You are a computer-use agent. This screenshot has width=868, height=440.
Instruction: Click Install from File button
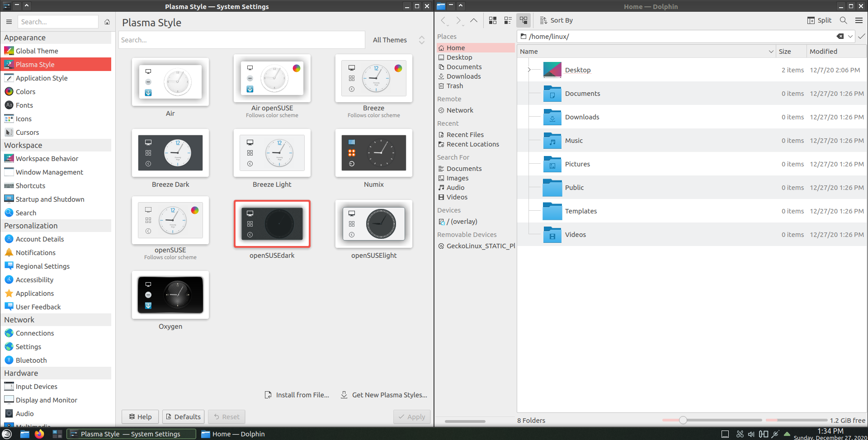297,395
